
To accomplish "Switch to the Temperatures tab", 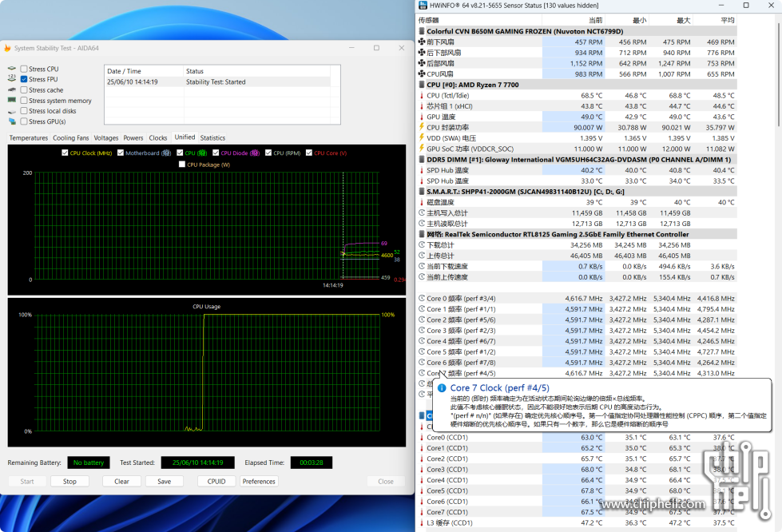I will coord(29,137).
